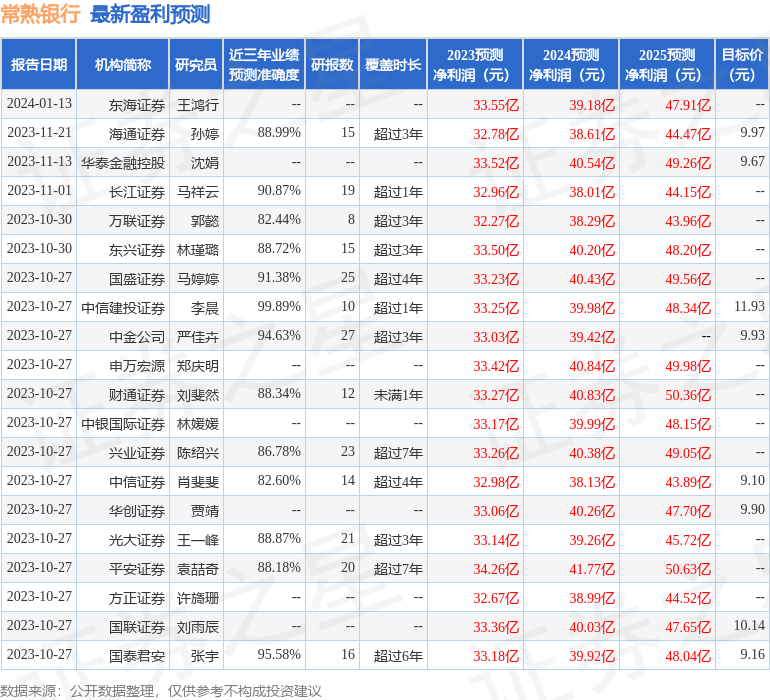
Task: Click analyst name 沈娟
Action: pyautogui.click(x=205, y=163)
